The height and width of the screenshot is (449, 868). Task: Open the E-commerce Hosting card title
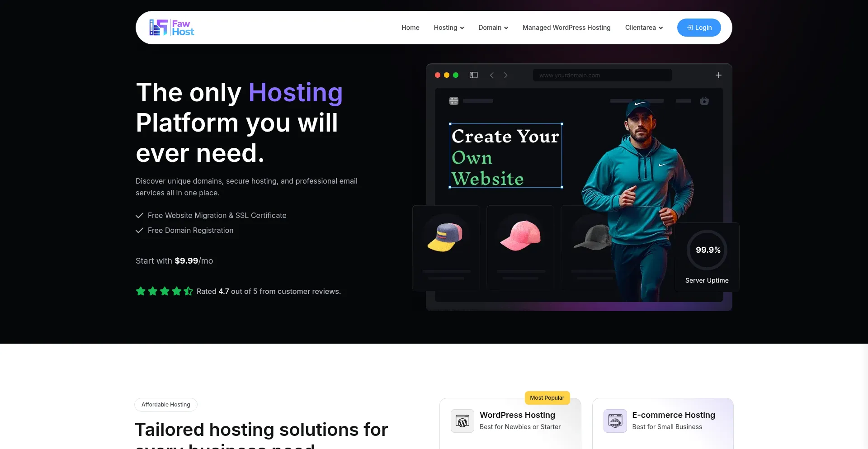click(674, 415)
